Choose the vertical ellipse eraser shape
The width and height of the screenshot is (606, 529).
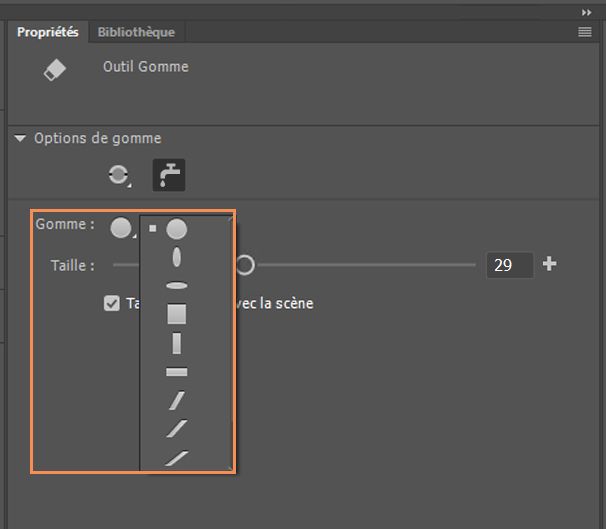pos(177,257)
